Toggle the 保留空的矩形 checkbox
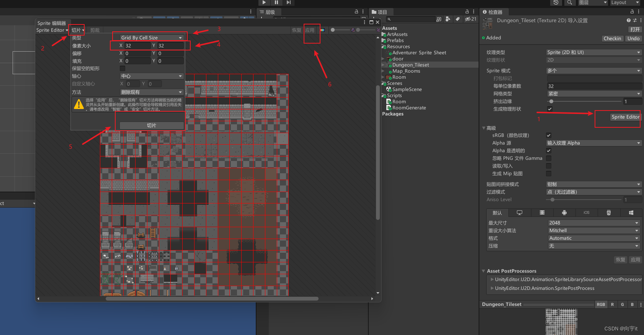 pyautogui.click(x=123, y=68)
